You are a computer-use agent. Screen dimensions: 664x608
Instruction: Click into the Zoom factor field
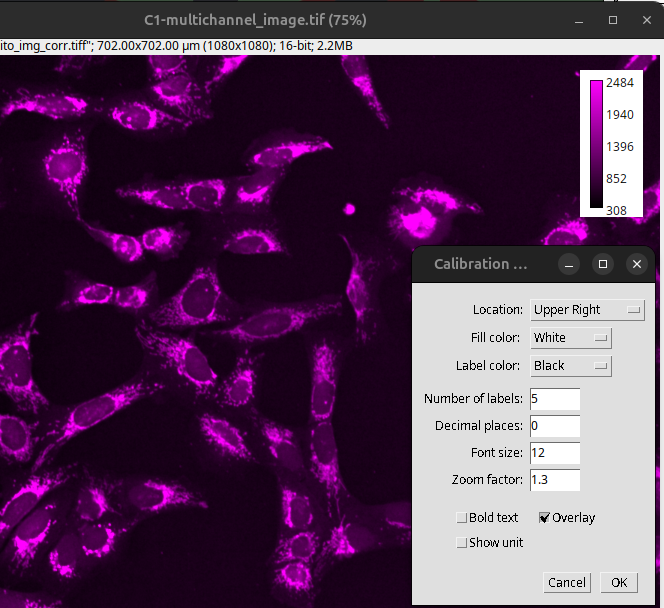(x=555, y=480)
